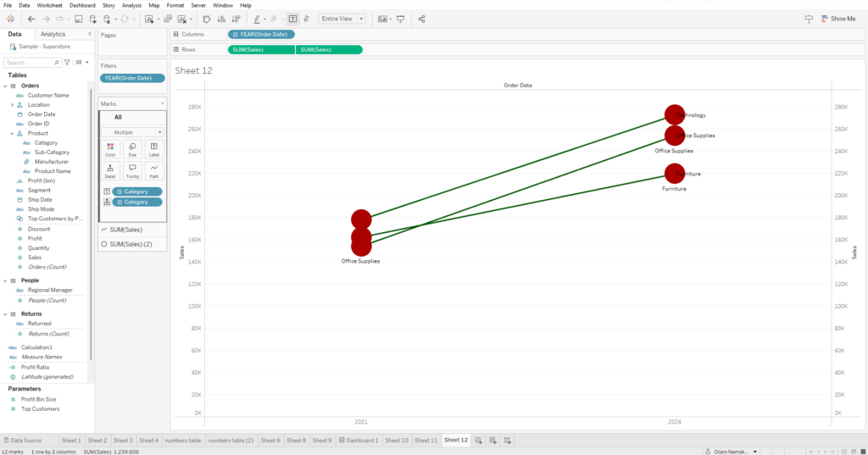Click the Pause Auto Updates icon

click(107, 19)
